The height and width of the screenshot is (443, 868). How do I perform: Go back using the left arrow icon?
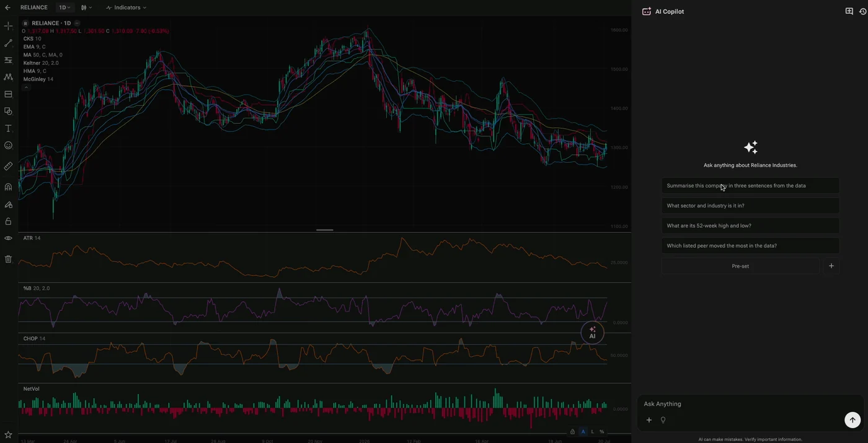coord(7,7)
